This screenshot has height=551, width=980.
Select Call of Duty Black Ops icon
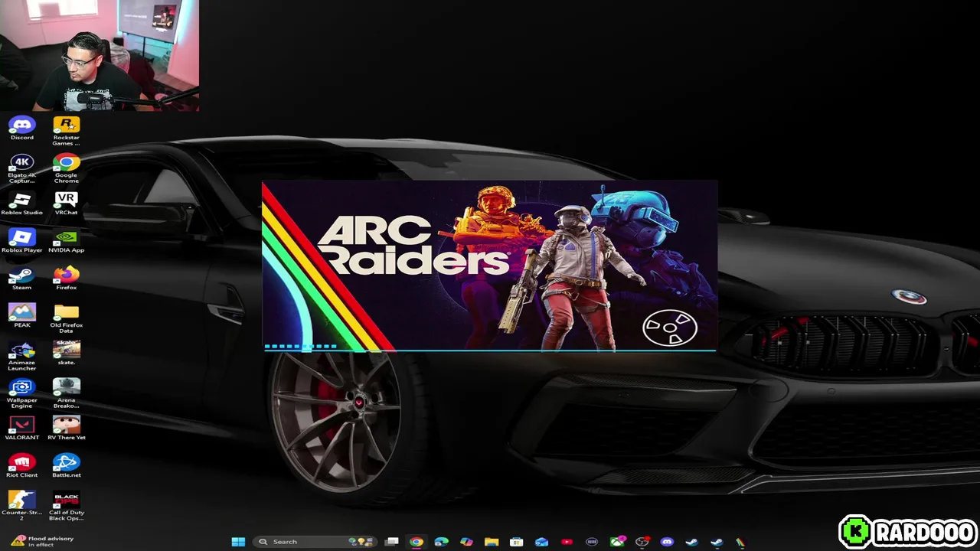pyautogui.click(x=66, y=507)
